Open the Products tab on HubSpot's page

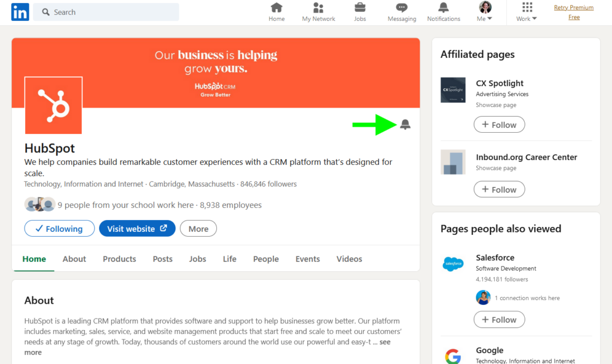click(119, 259)
